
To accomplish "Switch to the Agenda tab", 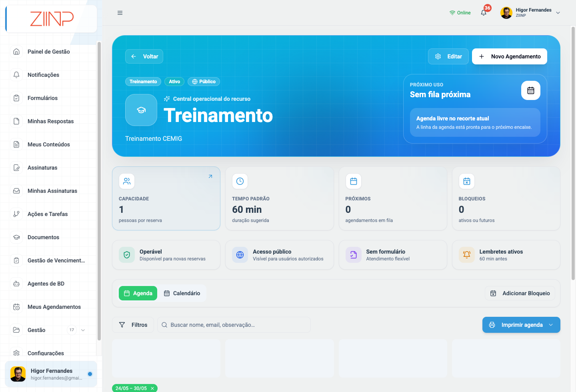I will click(x=138, y=293).
